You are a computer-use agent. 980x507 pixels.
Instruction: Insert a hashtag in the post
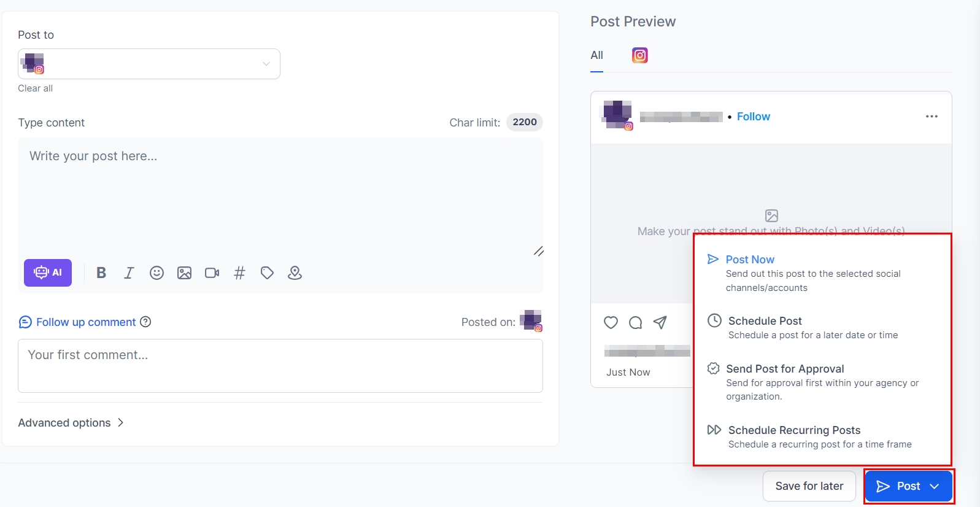pos(239,273)
